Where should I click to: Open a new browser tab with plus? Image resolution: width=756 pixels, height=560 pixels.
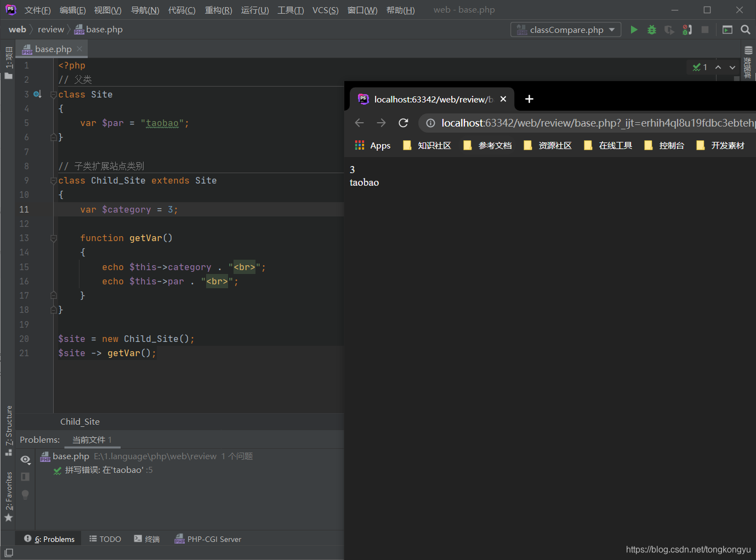529,99
